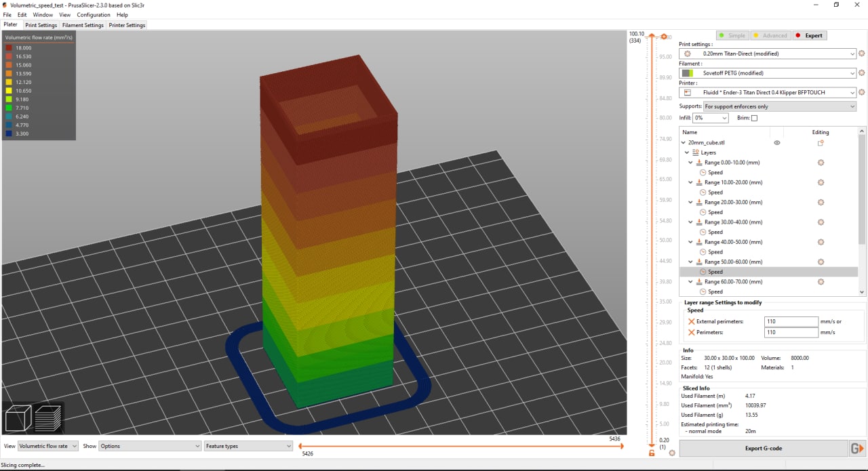868x471 pixels.
Task: Open Infill percentage dropdown
Action: coord(710,118)
